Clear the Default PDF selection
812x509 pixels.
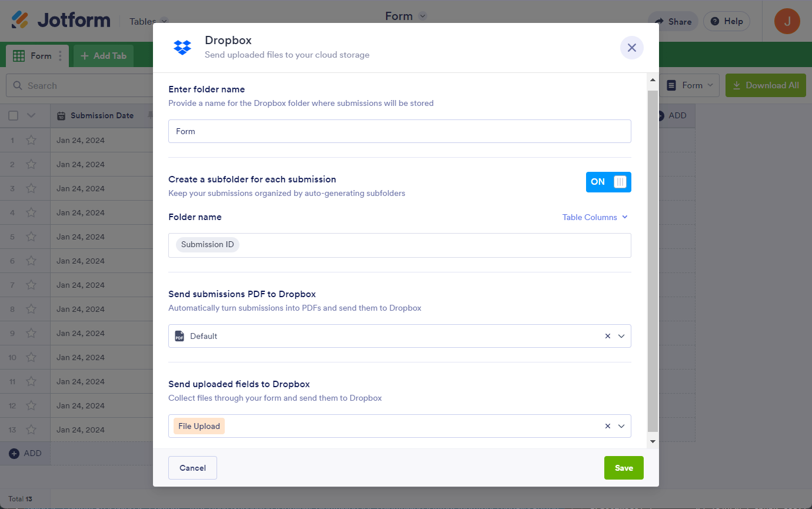pos(607,336)
